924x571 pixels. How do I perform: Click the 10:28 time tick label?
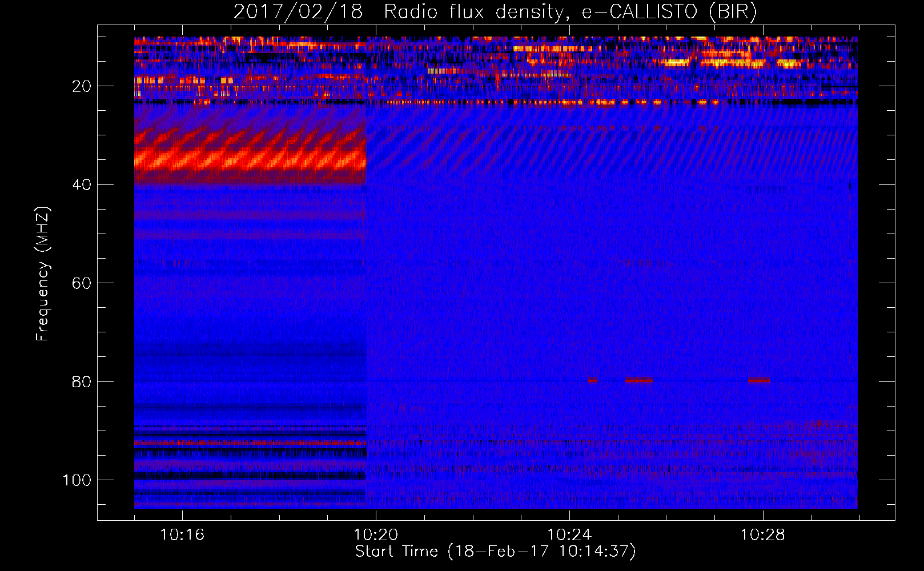(x=763, y=535)
